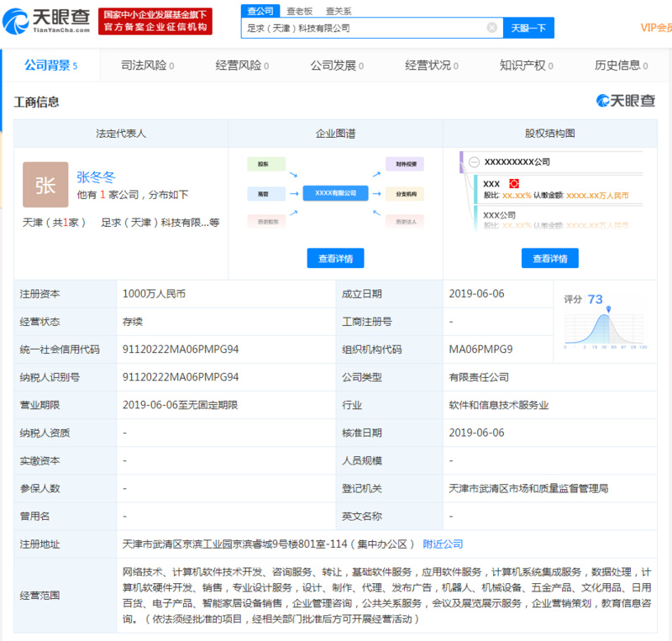Click the 天眼查 watermark logo beside 工商信息

pos(626,101)
